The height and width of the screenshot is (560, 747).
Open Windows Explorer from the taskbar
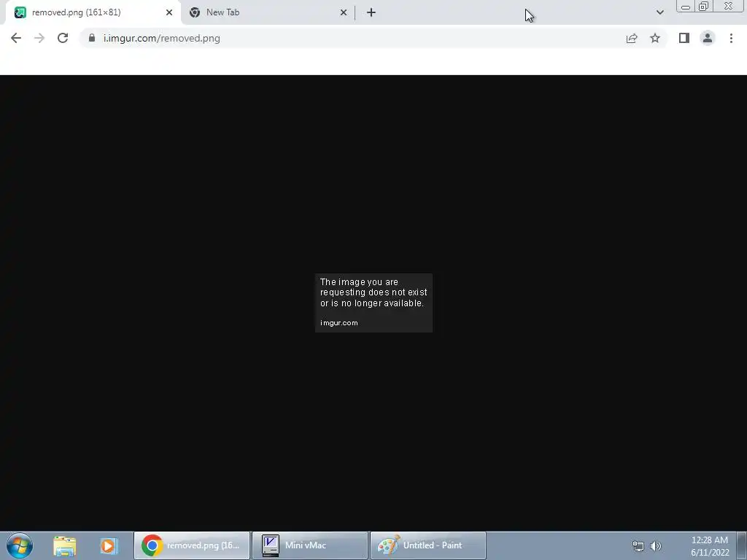click(x=65, y=545)
